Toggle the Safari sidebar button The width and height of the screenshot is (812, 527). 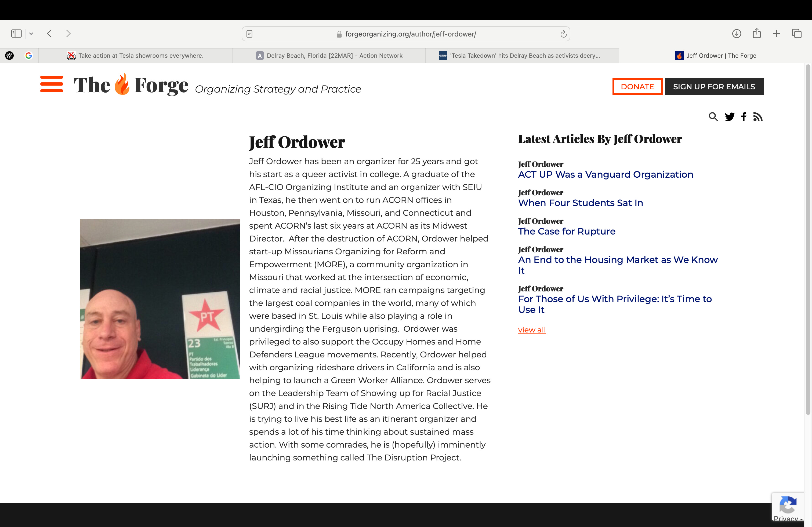click(16, 33)
